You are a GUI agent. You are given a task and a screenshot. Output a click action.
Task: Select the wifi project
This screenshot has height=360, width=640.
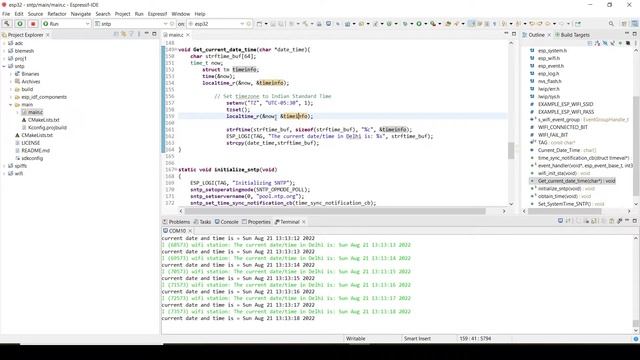[16, 174]
